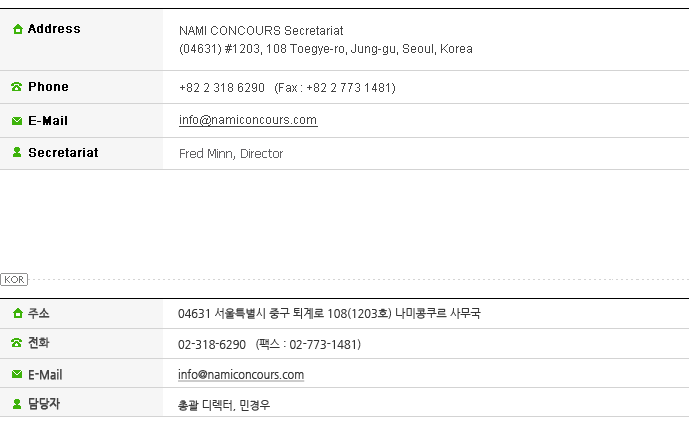Click the Secretariat row label

coord(63,152)
